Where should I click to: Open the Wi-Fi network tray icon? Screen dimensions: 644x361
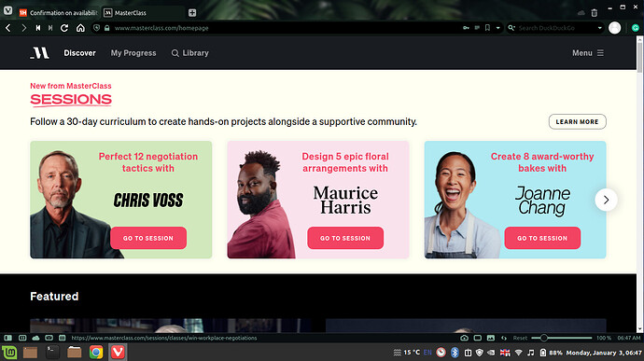point(518,353)
